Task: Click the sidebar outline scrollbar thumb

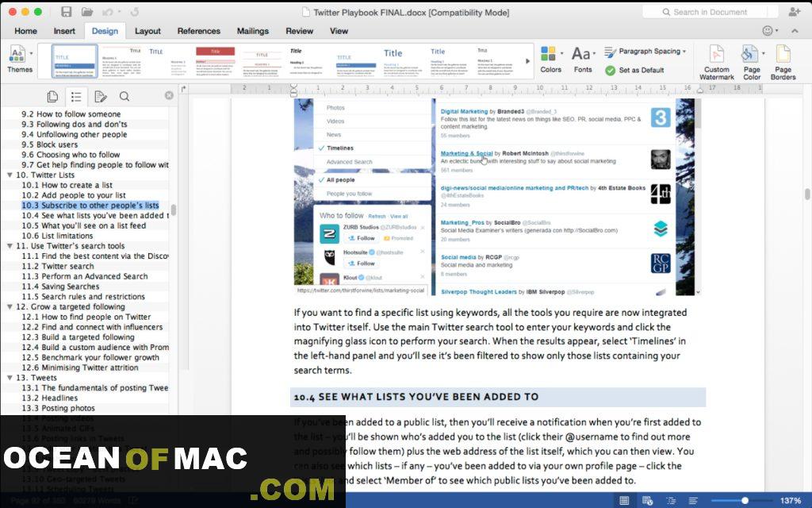Action: click(x=174, y=210)
